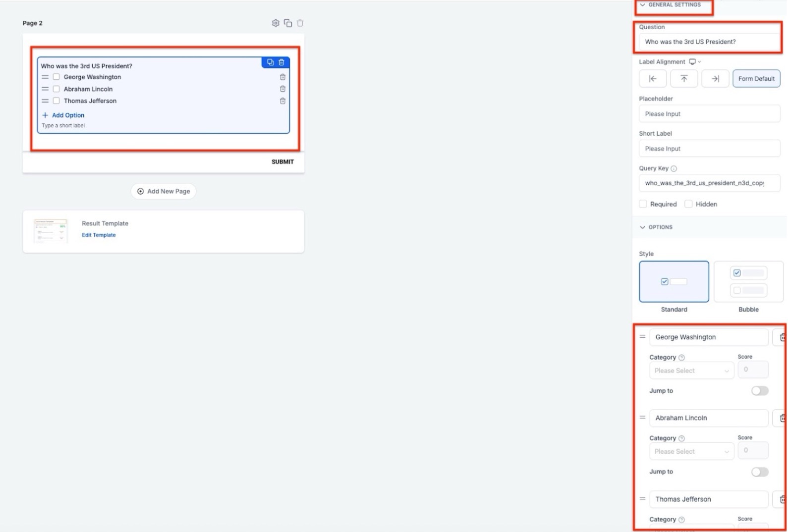Focus the Placeholder input field
Screen dimensions: 788x532
pyautogui.click(x=710, y=114)
